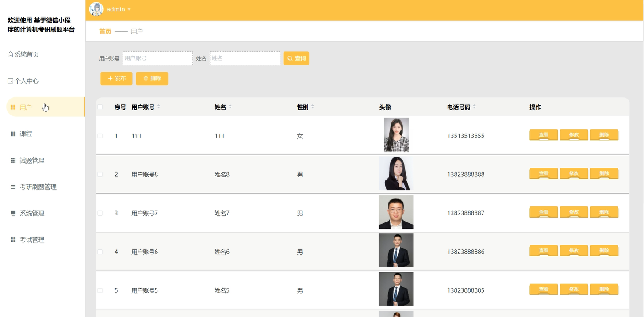The width and height of the screenshot is (644, 317).
Task: Click the list icon beside 考研刷题管理
Action: click(13, 187)
